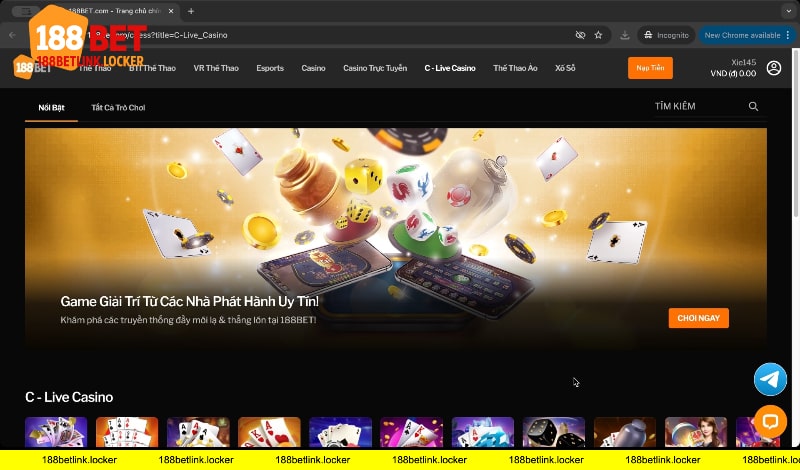Click the orange live chat support icon
Screen dimensions: 800x470
pyautogui.click(x=770, y=421)
